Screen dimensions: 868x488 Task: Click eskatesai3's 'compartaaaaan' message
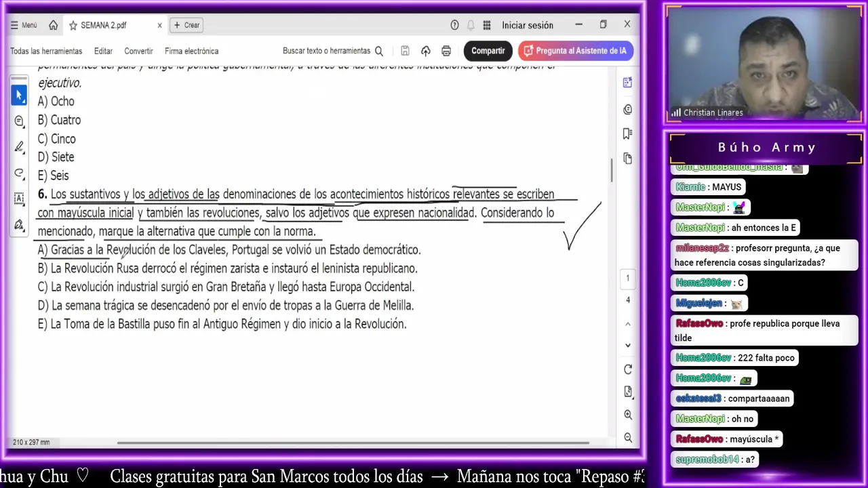pyautogui.click(x=733, y=399)
